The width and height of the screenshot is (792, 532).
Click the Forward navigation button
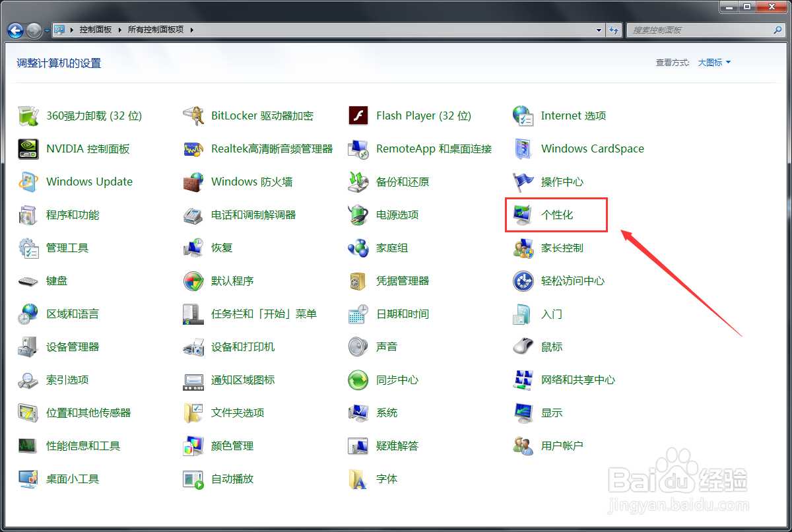coord(34,30)
